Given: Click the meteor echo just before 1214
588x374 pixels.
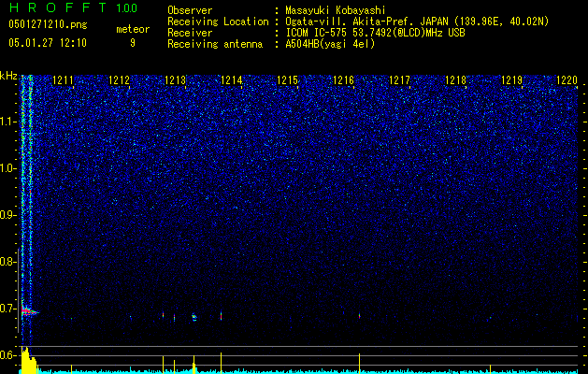Looking at the screenshot, I should [x=221, y=316].
